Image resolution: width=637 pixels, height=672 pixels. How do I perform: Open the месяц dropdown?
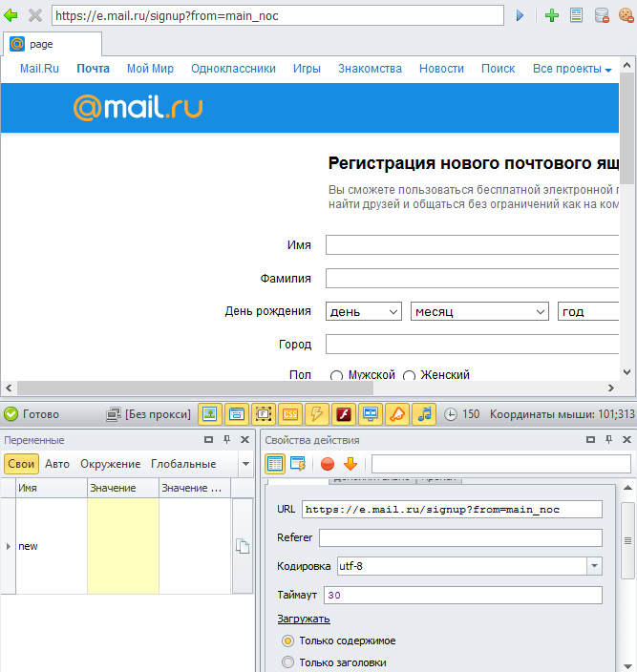[x=479, y=311]
